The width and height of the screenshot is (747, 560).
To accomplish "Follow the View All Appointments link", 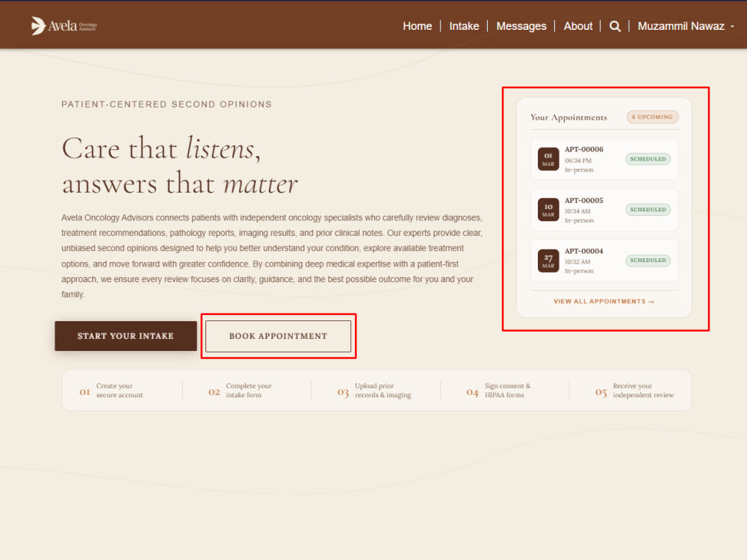I will click(604, 302).
